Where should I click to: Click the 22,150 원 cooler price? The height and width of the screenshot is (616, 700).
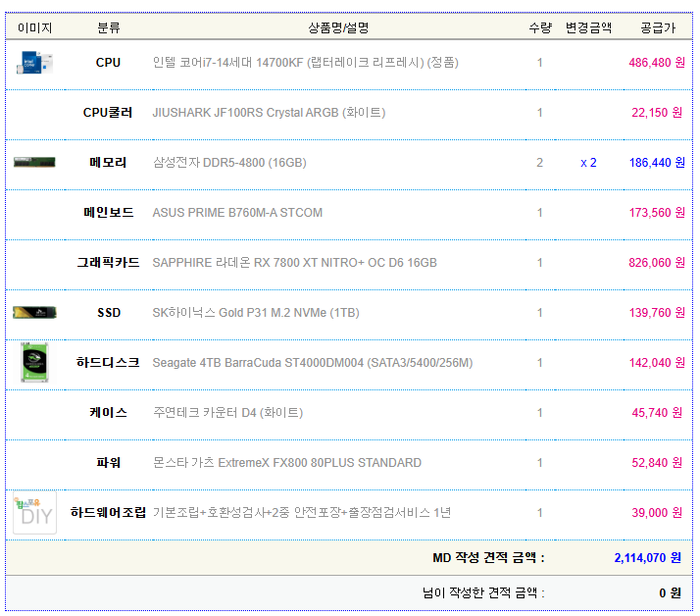click(x=657, y=113)
